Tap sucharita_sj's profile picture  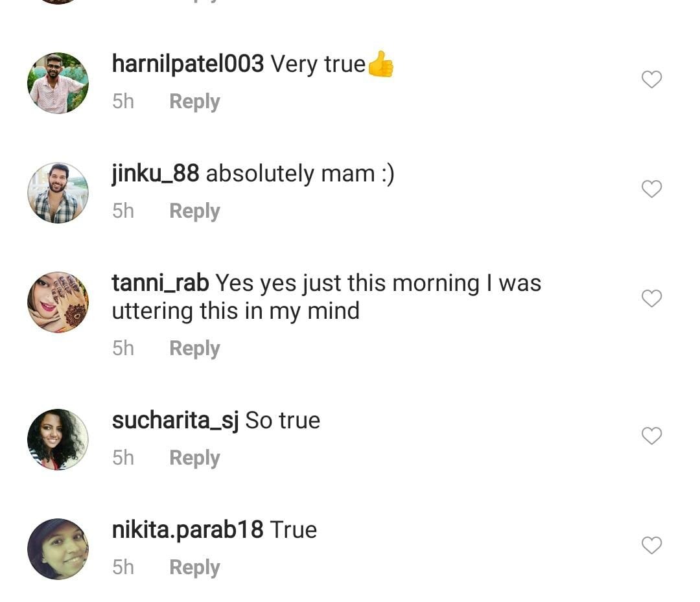click(58, 439)
